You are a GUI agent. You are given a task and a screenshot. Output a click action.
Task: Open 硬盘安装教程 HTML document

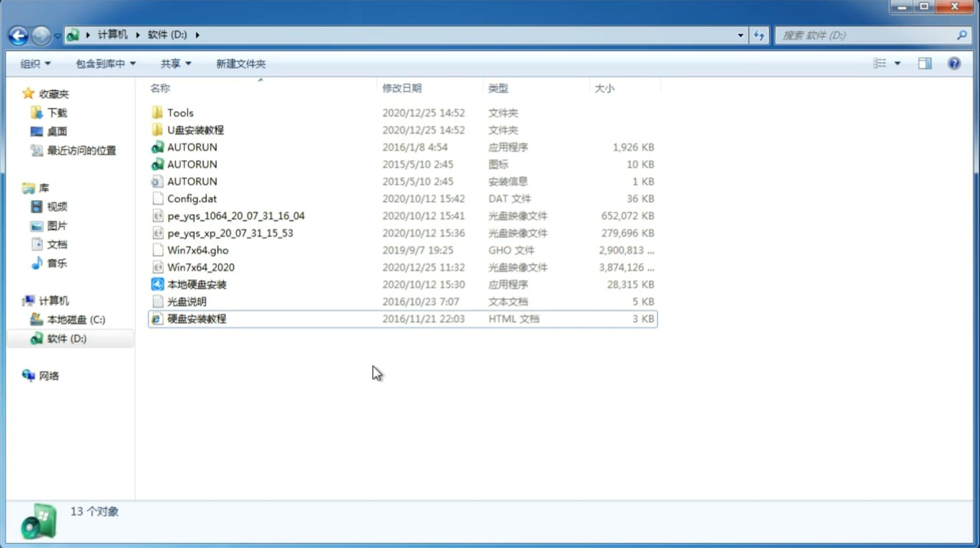[x=196, y=318]
